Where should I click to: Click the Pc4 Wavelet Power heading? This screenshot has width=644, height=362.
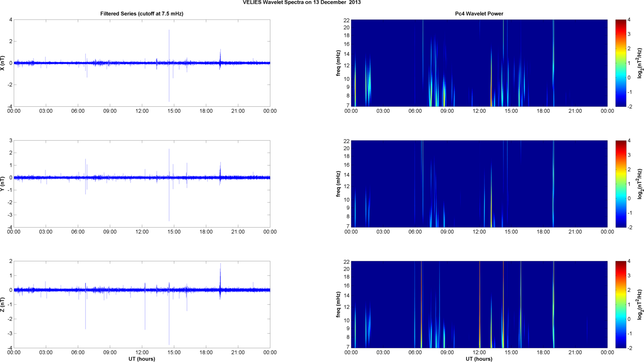coord(479,14)
